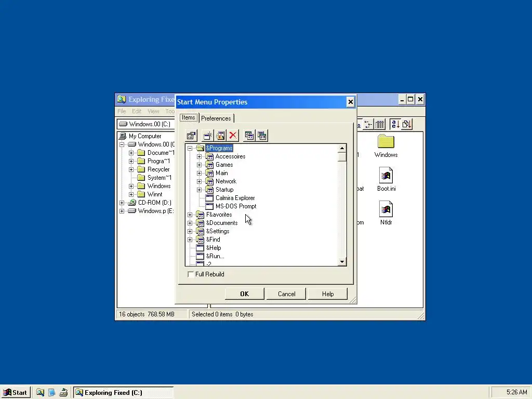532x399 pixels.
Task: Click the Windows.00 (C:) drive combo box
Action: 146,124
